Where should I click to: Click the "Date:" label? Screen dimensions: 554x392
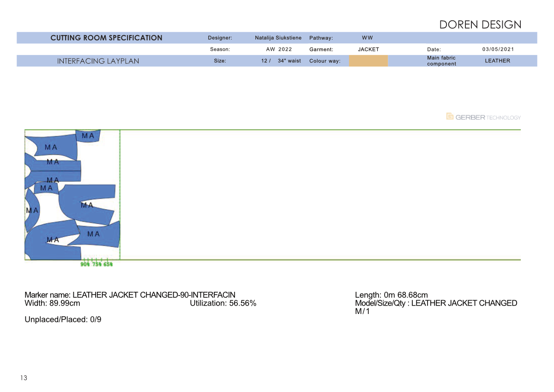[x=434, y=49]
